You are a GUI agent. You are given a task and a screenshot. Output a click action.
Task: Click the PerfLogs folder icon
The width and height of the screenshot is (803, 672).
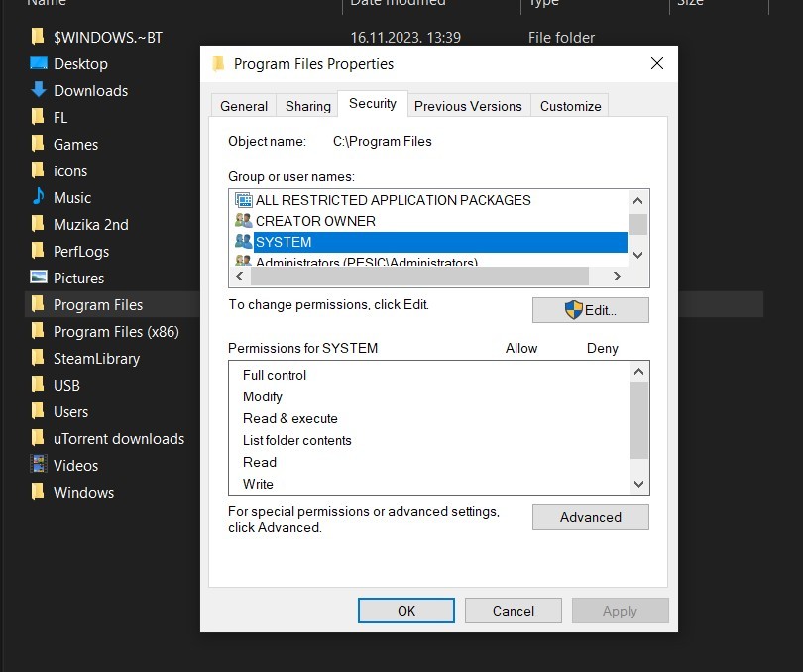pyautogui.click(x=38, y=251)
